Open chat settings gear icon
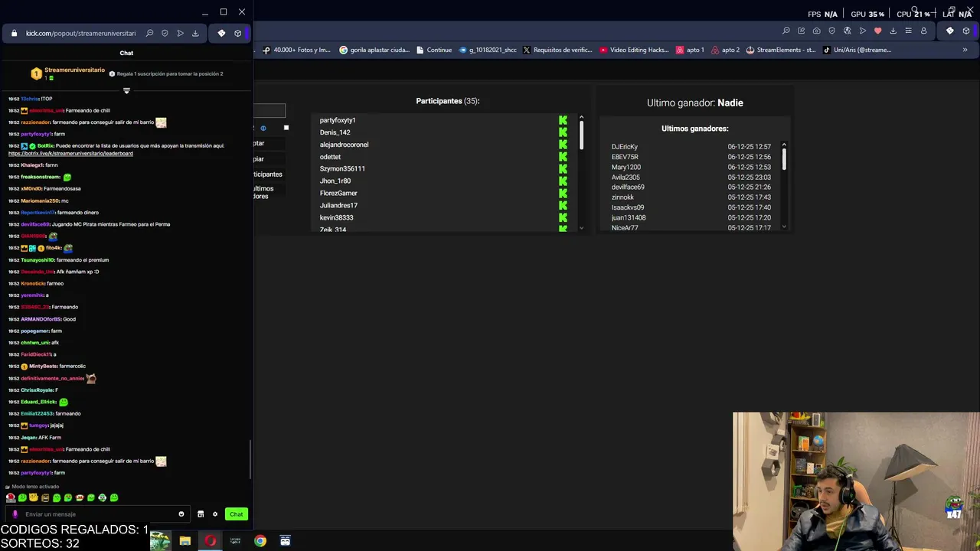This screenshot has height=551, width=980. (x=215, y=514)
